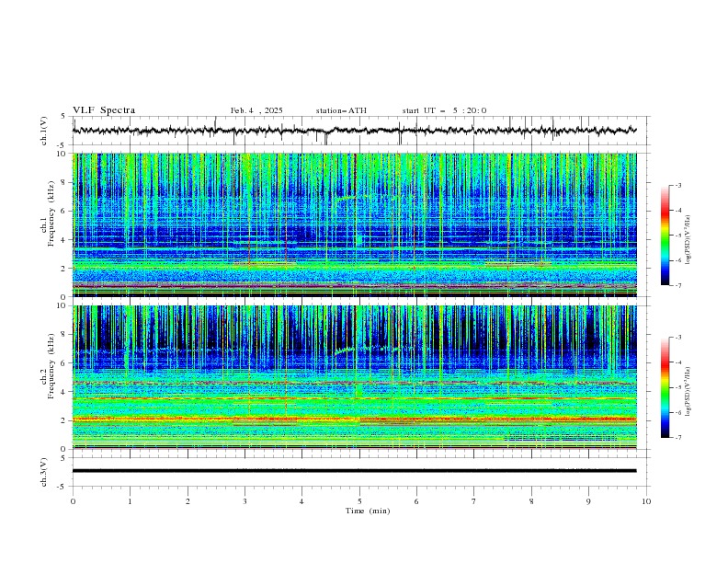The image size is (728, 563).
Task: Click the ch.3 black waveform band
Action: click(355, 471)
